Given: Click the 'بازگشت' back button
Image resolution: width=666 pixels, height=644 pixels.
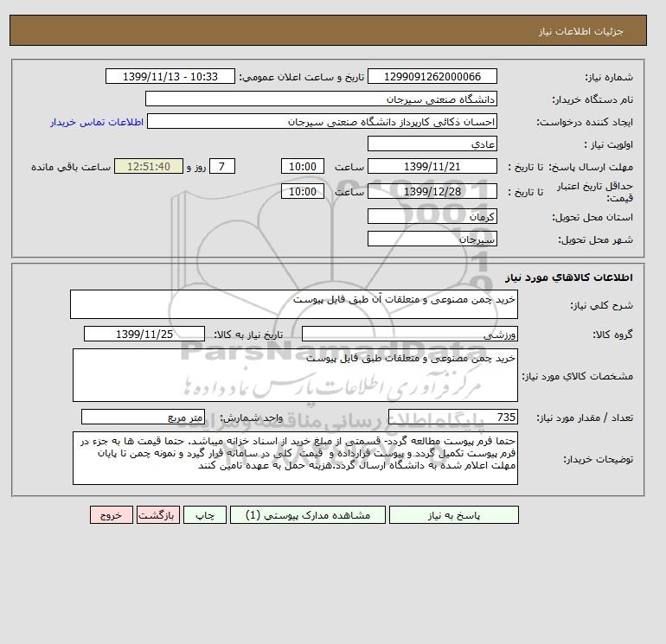Looking at the screenshot, I should [158, 514].
